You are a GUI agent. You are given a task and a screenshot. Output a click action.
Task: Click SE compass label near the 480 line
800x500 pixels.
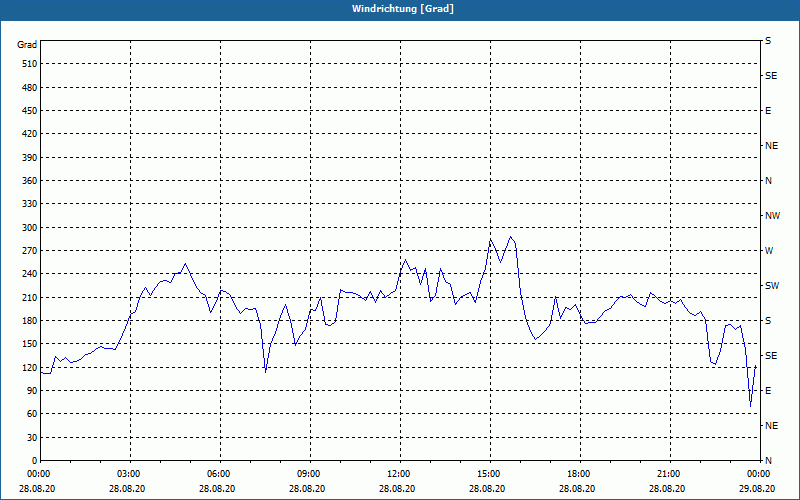pos(771,76)
